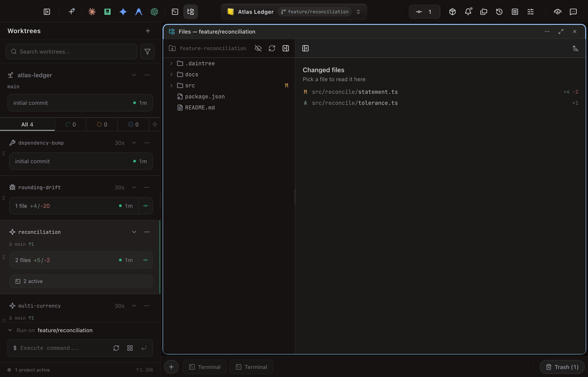Open the package cube icon
The image size is (588, 377).
[x=452, y=12]
